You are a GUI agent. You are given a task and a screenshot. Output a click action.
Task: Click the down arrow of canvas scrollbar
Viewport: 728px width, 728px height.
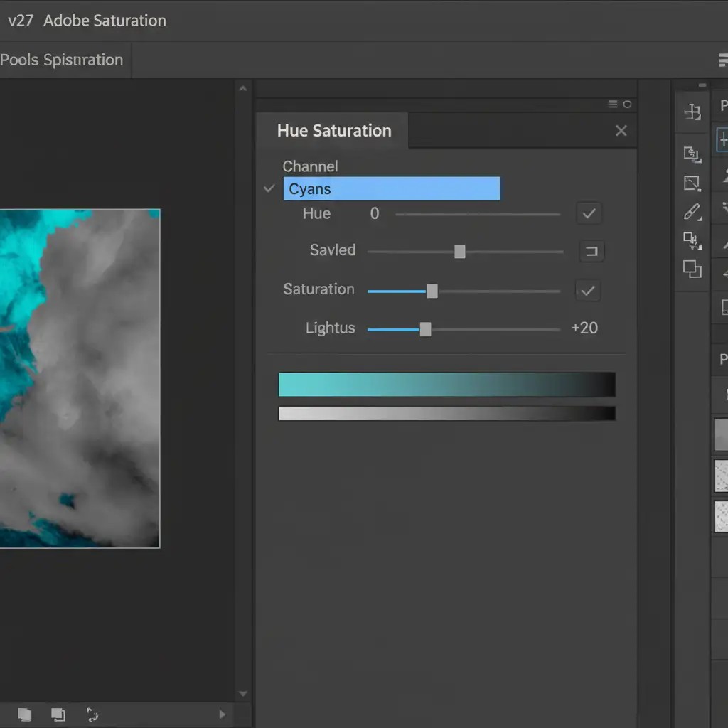[x=243, y=694]
